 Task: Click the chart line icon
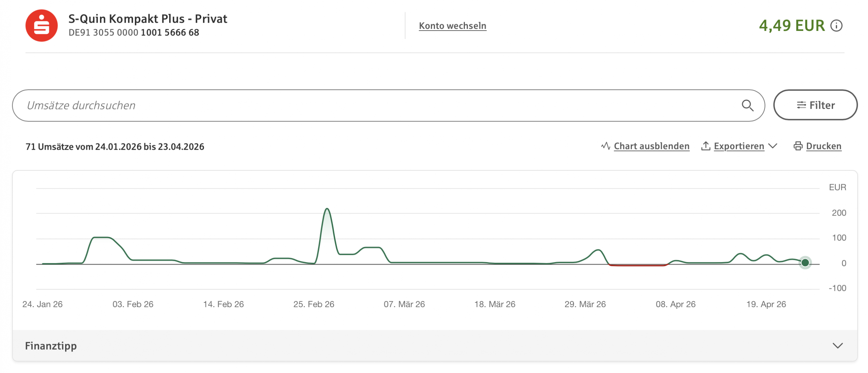click(x=605, y=146)
